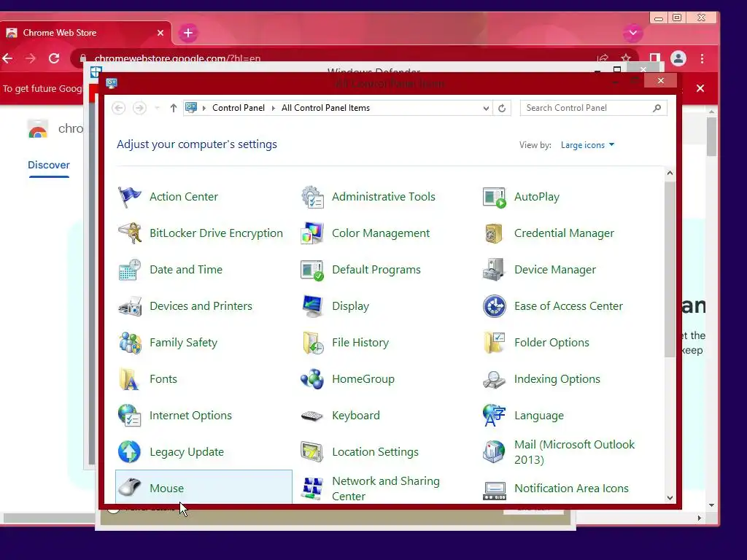Open HomeGroup spheres icon
The width and height of the screenshot is (747, 560).
[312, 379]
